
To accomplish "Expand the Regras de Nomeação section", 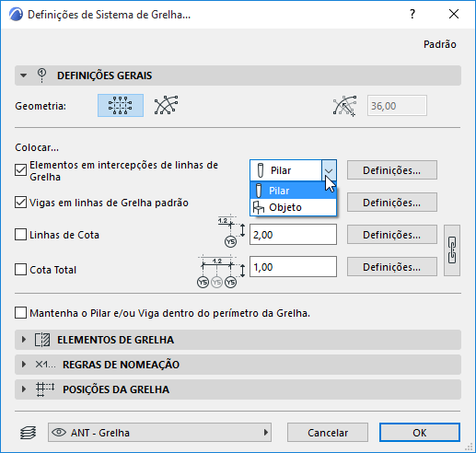I will click(x=24, y=365).
